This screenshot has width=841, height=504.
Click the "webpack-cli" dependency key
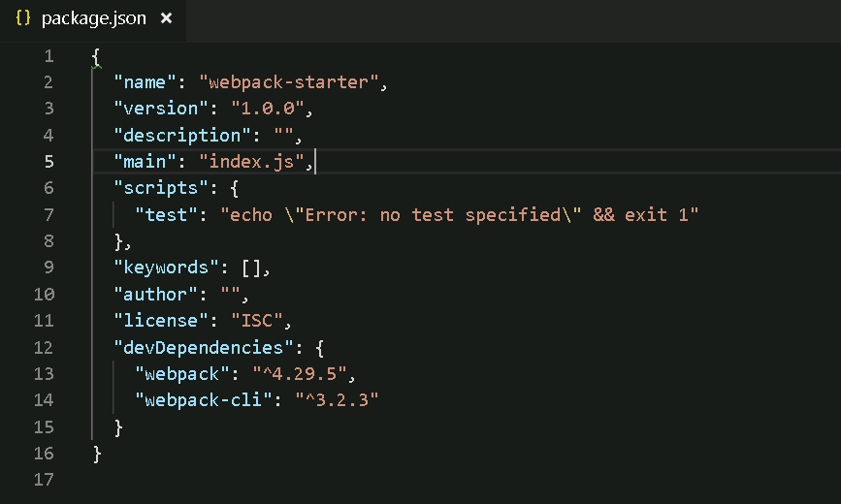(x=198, y=399)
